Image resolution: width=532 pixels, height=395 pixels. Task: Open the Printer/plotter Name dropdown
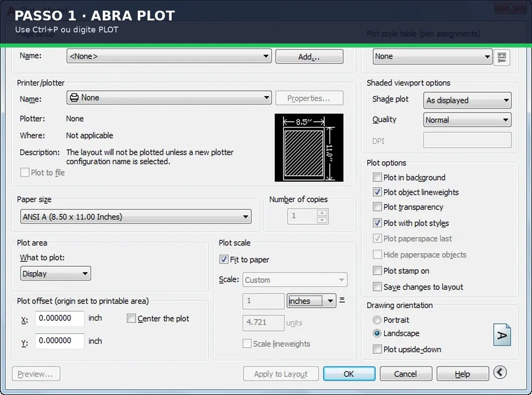click(169, 98)
